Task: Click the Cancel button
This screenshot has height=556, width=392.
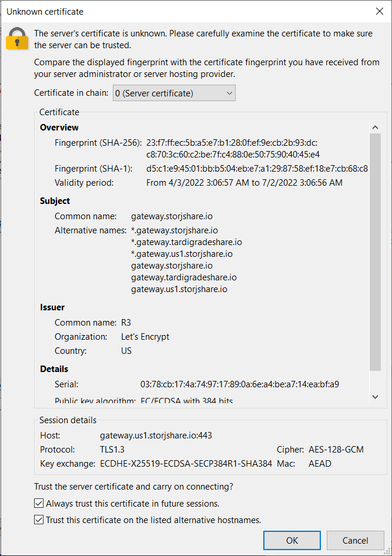Action: [355, 540]
